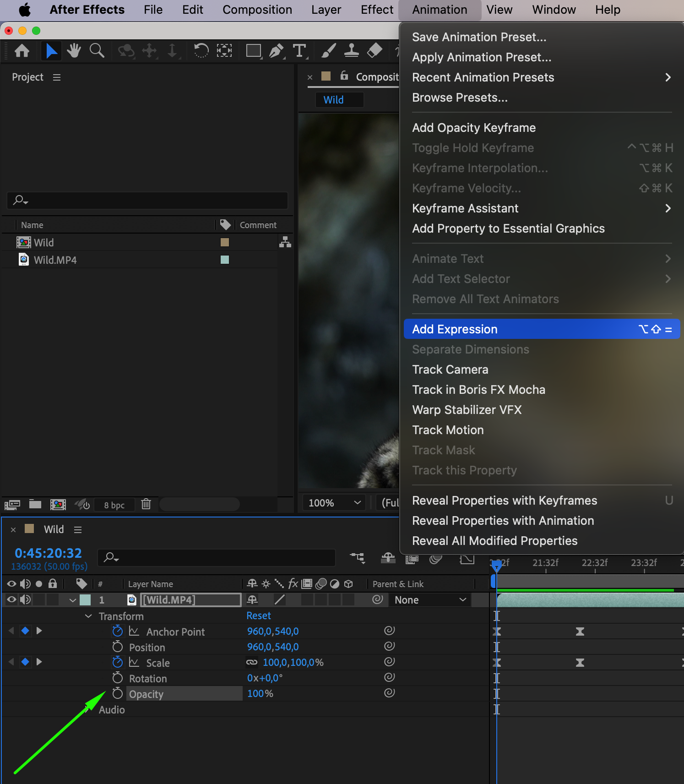Collapse the Transform property group
This screenshot has height=784, width=684.
click(89, 616)
